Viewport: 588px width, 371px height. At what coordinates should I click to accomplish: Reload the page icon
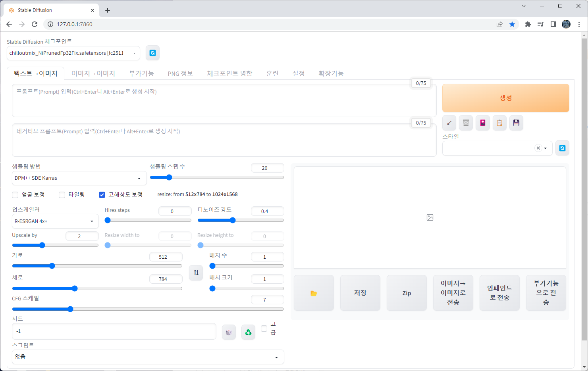[x=35, y=24]
